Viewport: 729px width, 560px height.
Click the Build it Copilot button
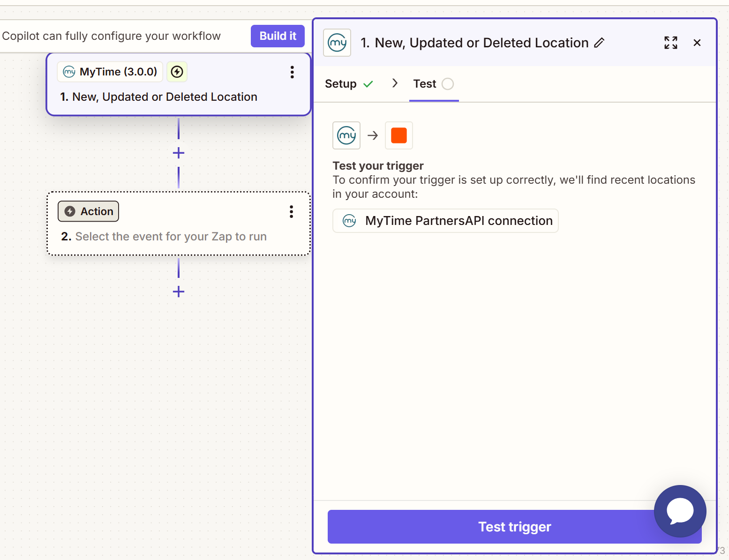tap(278, 36)
